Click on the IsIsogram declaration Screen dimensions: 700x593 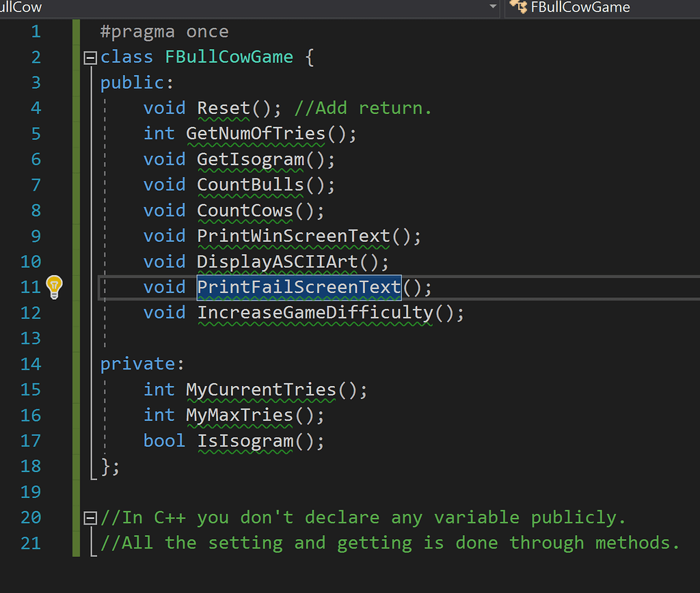pos(245,441)
